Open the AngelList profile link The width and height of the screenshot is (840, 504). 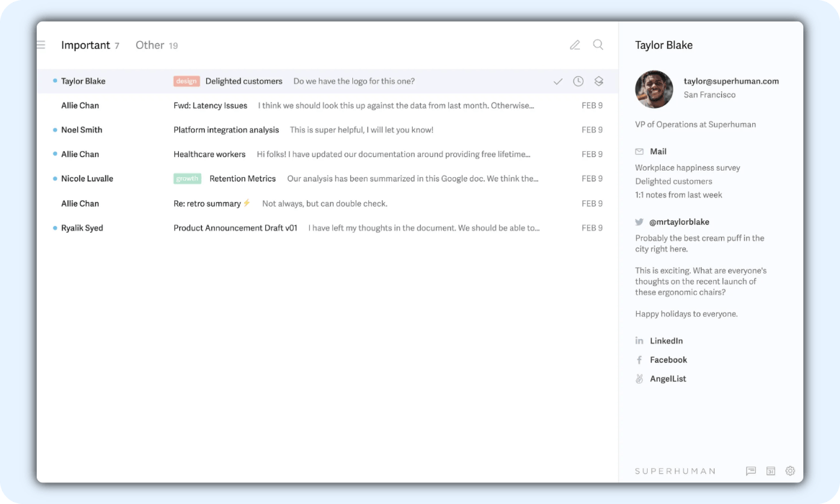click(668, 379)
